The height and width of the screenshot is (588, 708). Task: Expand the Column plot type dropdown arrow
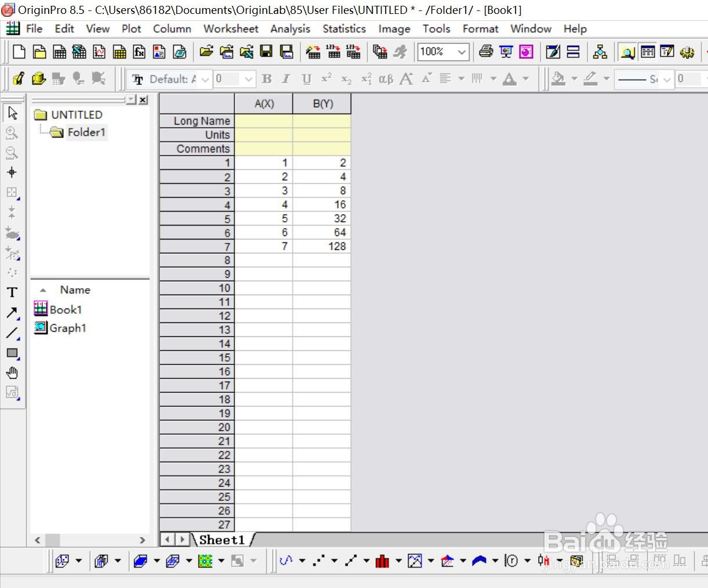click(398, 560)
